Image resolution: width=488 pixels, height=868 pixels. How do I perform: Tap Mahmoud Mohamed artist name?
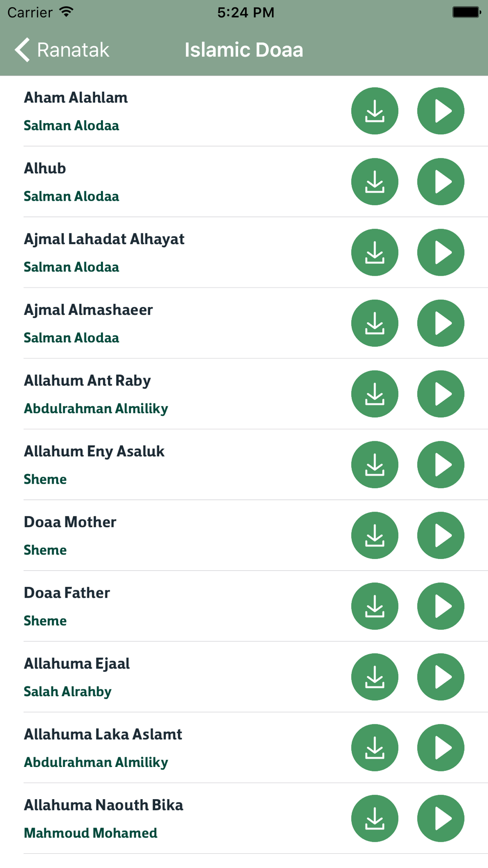pos(91,833)
